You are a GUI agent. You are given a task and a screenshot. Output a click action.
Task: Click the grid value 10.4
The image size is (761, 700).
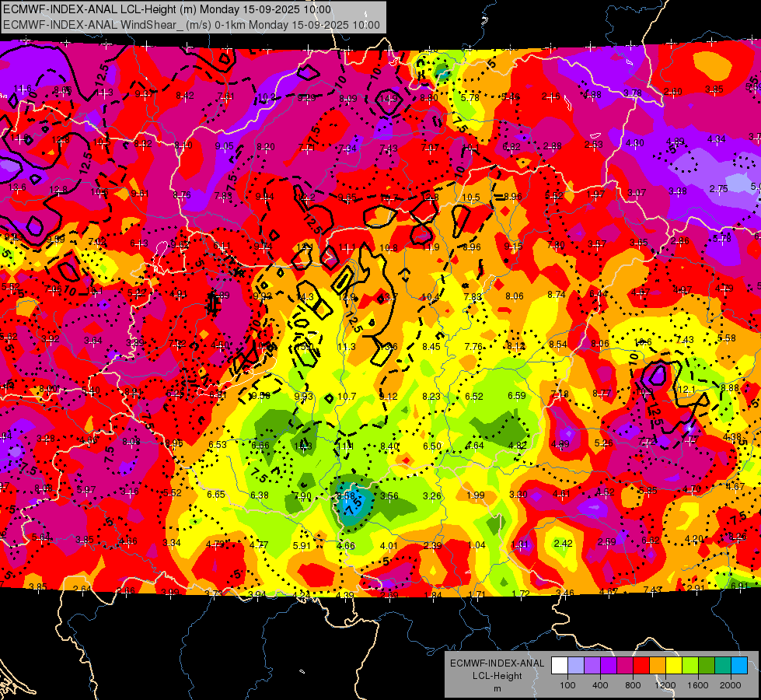(x=431, y=297)
